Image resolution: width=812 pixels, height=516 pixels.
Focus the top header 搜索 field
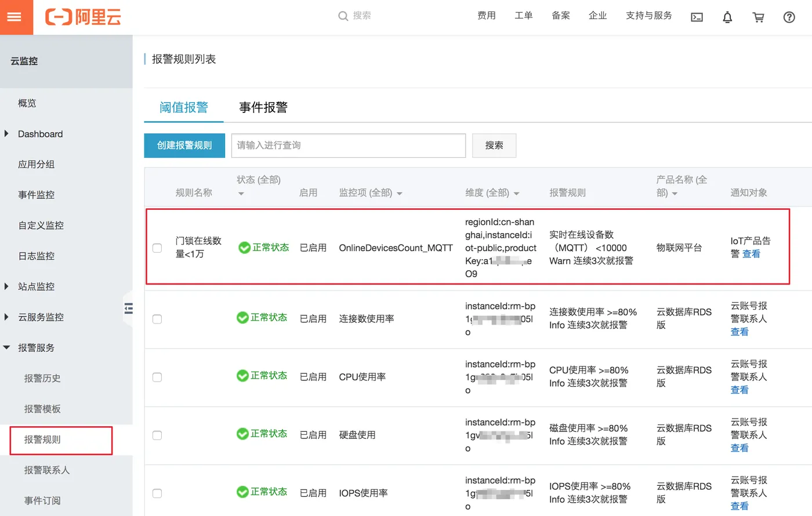pos(362,16)
